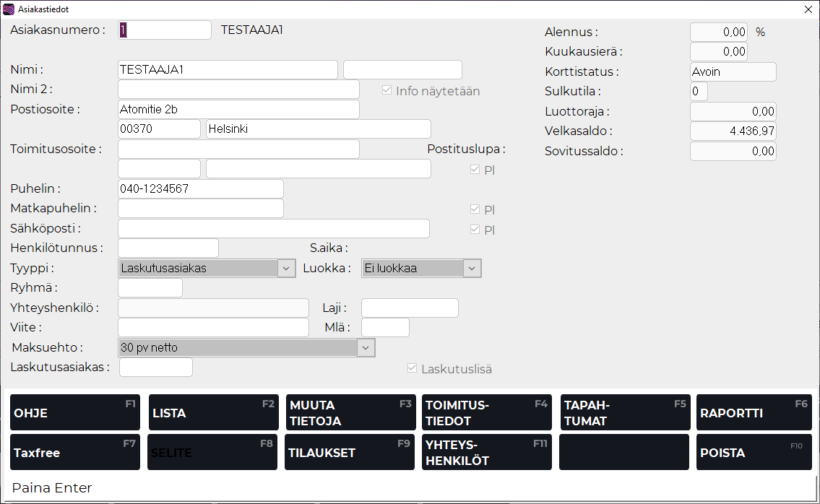
Task: Open the Maksuehto payment terms dropdown
Action: coord(366,347)
